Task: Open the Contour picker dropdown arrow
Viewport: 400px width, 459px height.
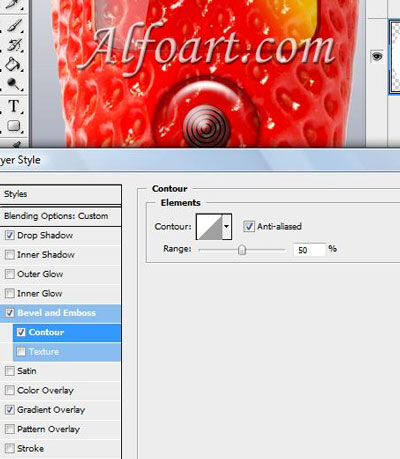Action: (x=227, y=227)
